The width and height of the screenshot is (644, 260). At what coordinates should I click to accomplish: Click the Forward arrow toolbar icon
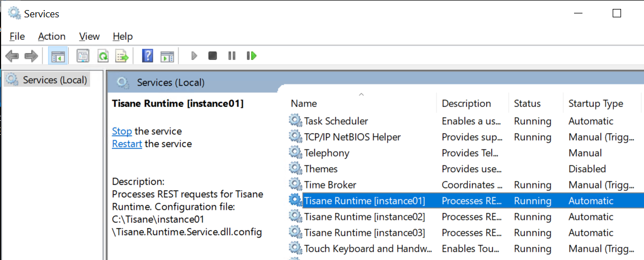pyautogui.click(x=31, y=55)
